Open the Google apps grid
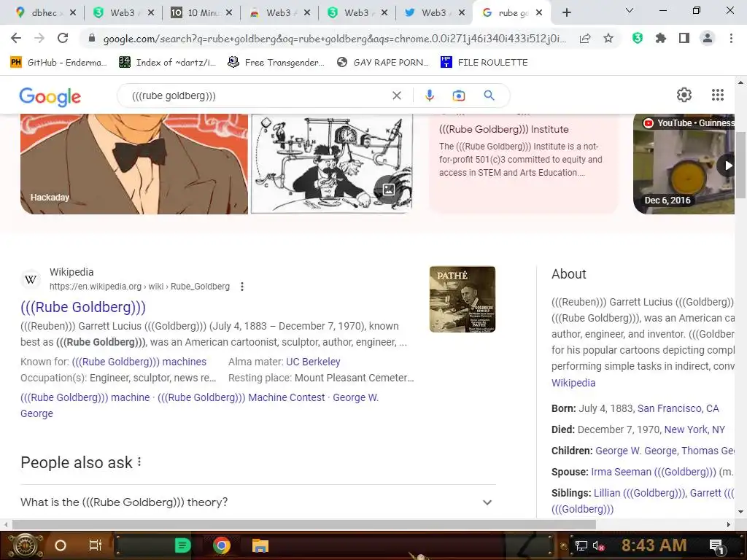747x560 pixels. point(718,95)
